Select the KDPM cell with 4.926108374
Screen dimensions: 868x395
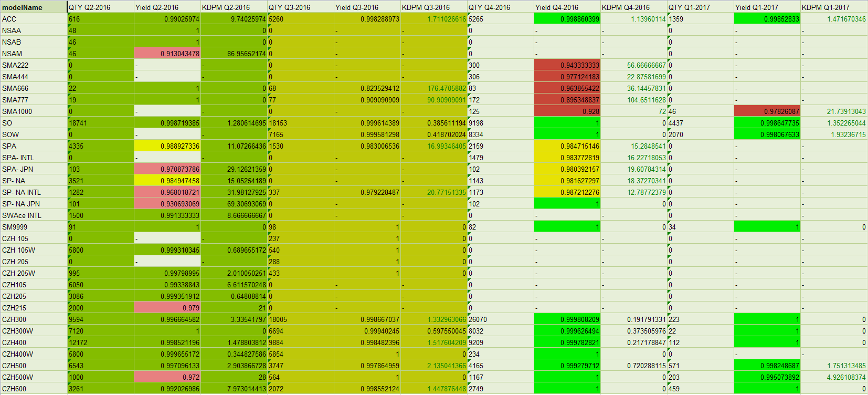[834, 377]
